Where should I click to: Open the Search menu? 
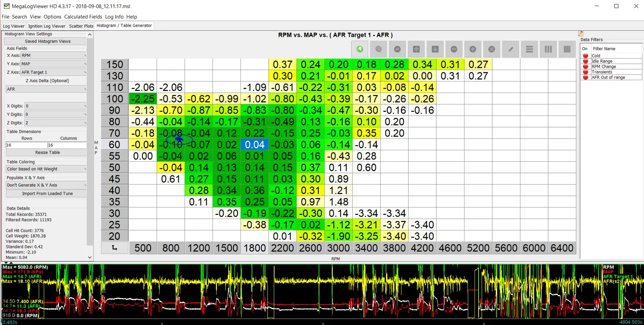click(x=19, y=17)
